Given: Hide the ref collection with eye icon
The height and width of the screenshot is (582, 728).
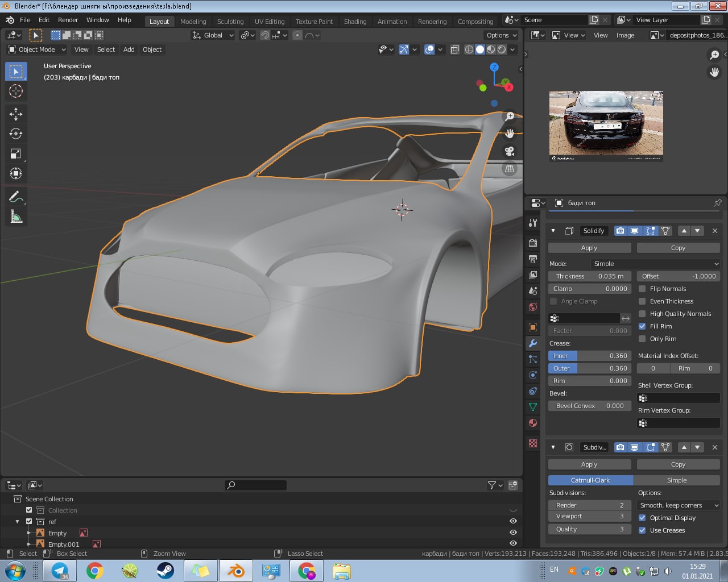Looking at the screenshot, I should [x=513, y=521].
